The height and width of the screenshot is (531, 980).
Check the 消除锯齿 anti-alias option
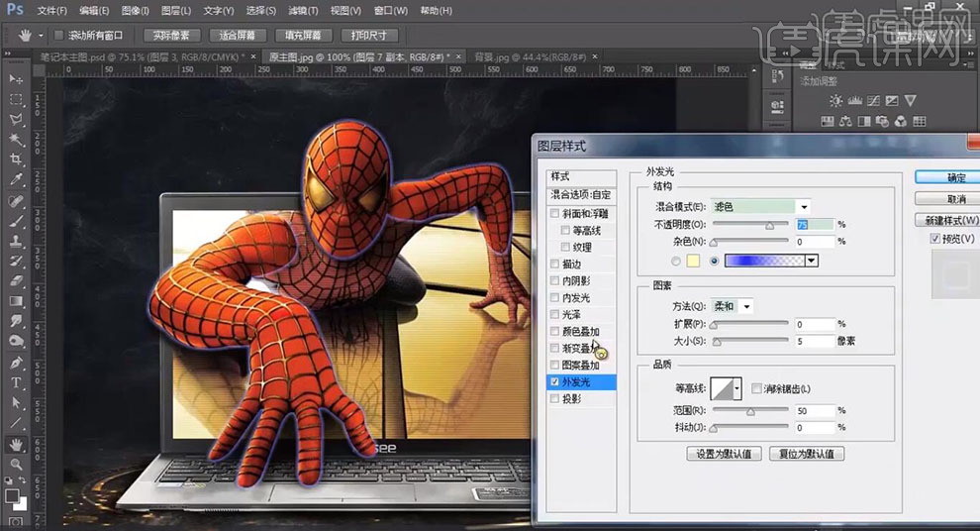tap(757, 388)
